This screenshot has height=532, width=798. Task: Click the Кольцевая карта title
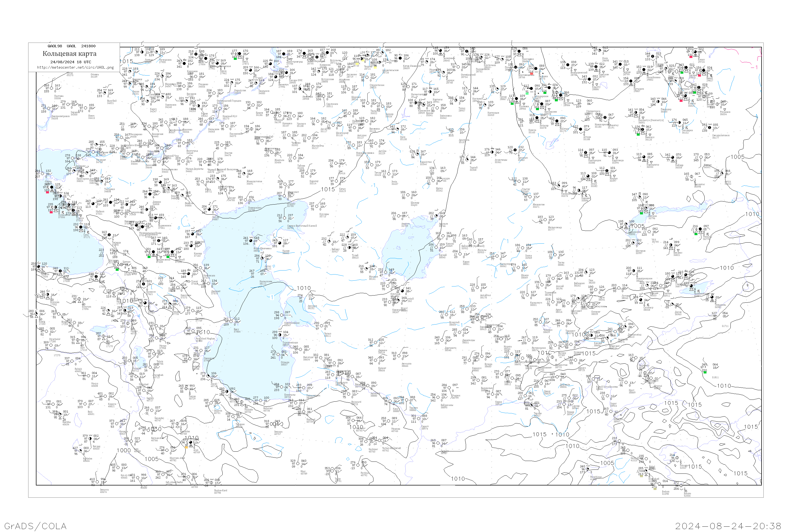click(69, 54)
